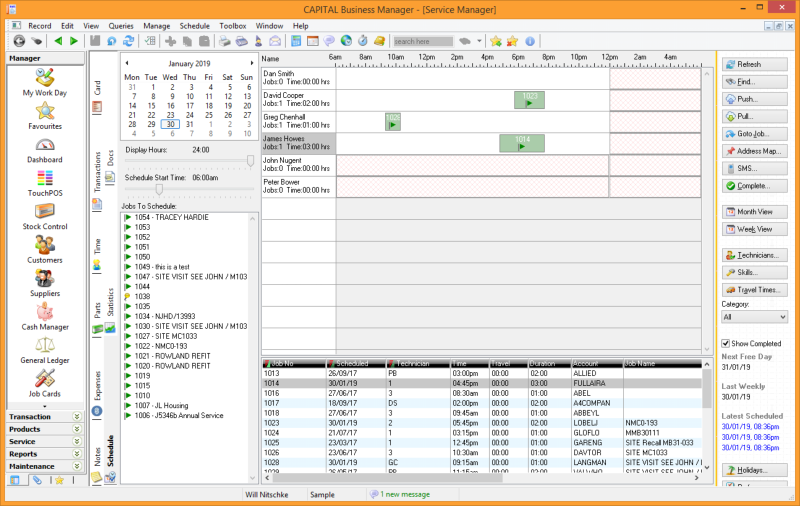Select job 1054 - TRACEY HARDIE
The width and height of the screenshot is (800, 506).
(x=171, y=217)
